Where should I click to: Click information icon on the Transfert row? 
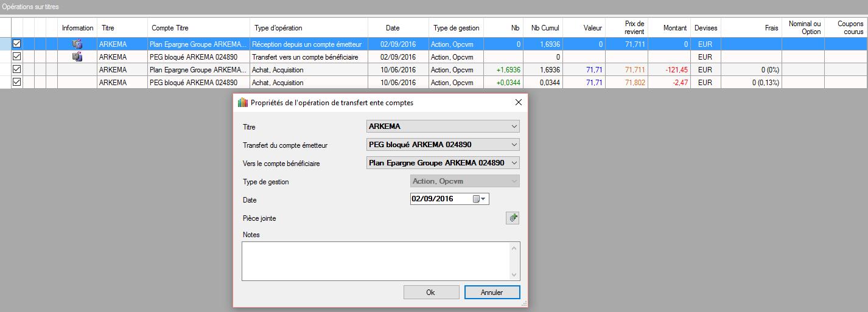click(77, 57)
